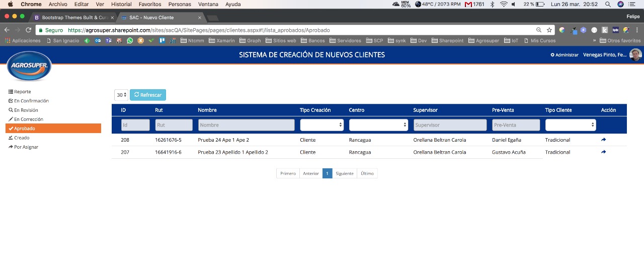Bookmark page with the star icon

(549, 30)
